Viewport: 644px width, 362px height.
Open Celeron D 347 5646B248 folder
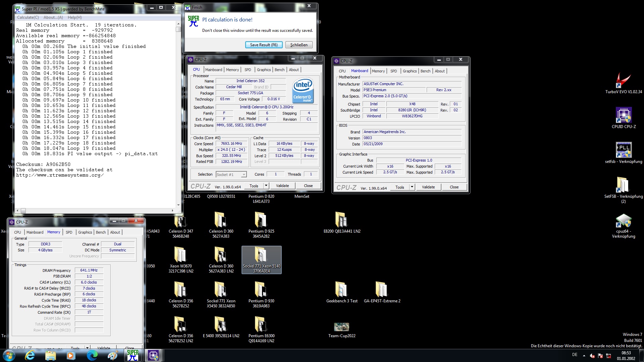coord(181,225)
